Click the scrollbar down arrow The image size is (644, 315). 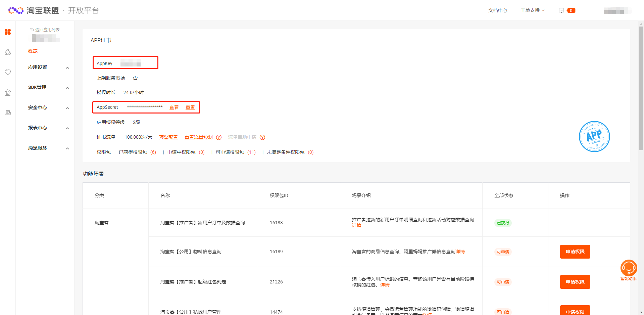641,312
